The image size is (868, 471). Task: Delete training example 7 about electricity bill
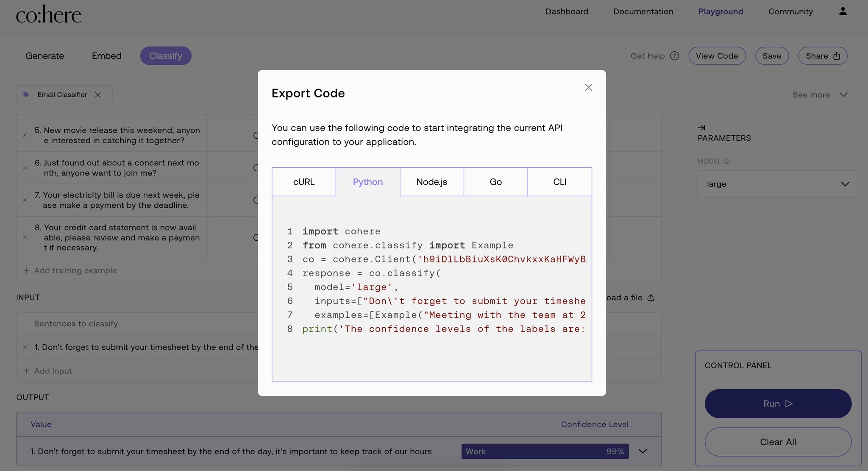point(25,200)
